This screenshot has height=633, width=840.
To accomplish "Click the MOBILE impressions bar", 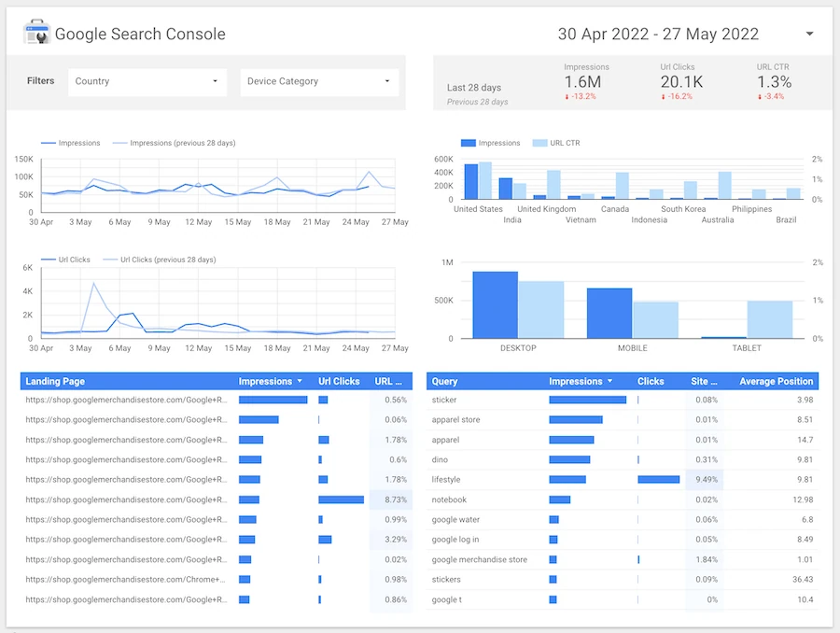I will click(609, 313).
